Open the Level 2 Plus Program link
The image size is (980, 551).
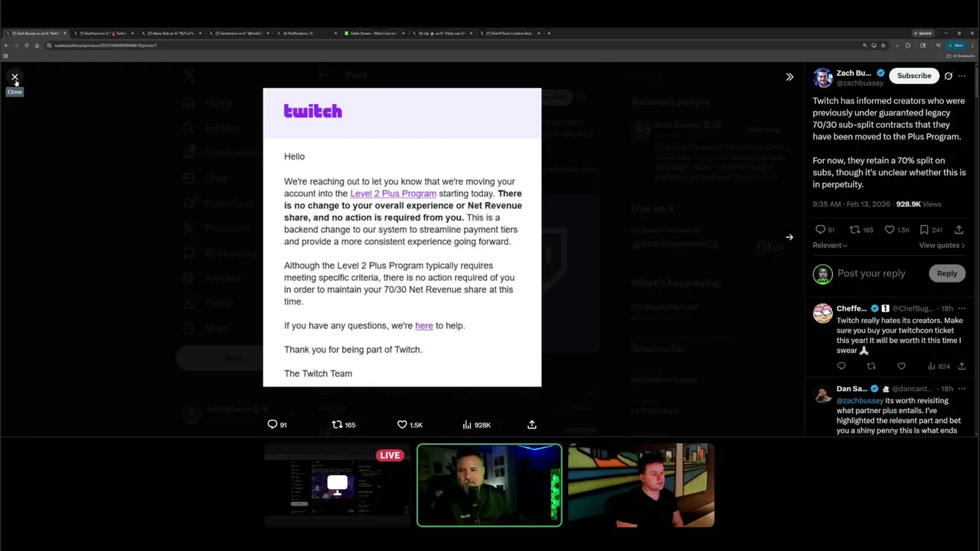pos(393,194)
